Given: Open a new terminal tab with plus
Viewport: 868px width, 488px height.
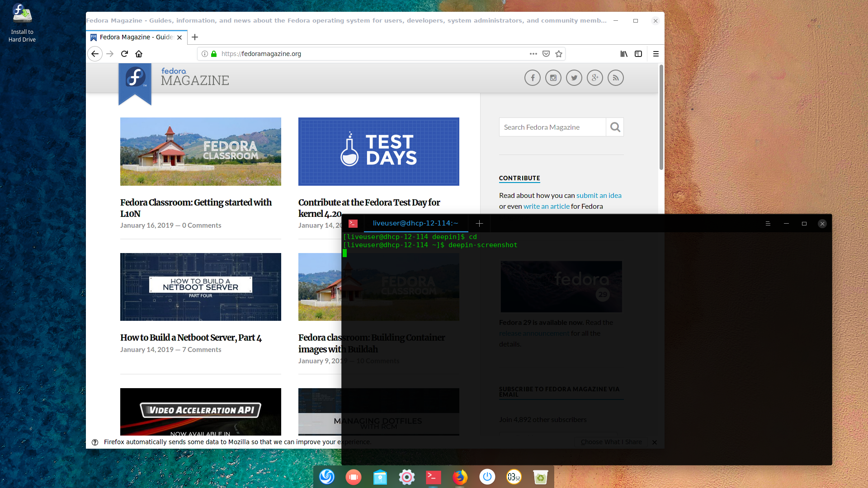Looking at the screenshot, I should point(479,223).
